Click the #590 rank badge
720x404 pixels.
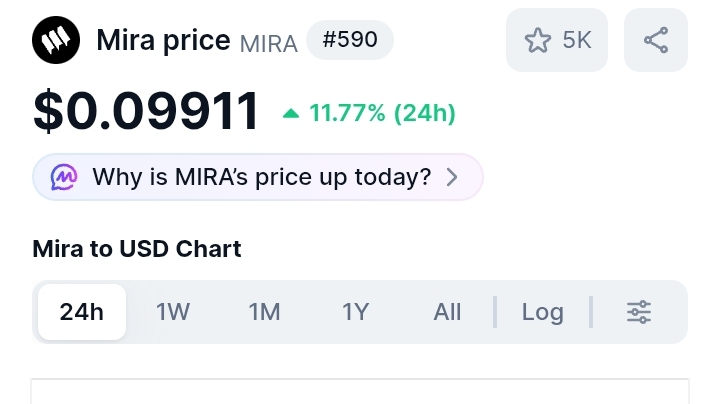(349, 40)
